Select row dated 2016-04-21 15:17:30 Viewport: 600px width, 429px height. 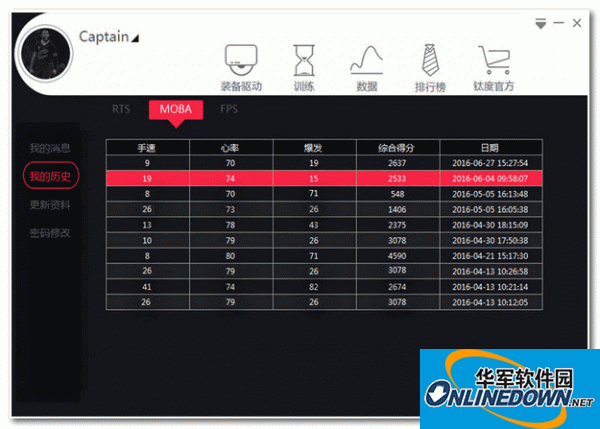click(x=324, y=256)
